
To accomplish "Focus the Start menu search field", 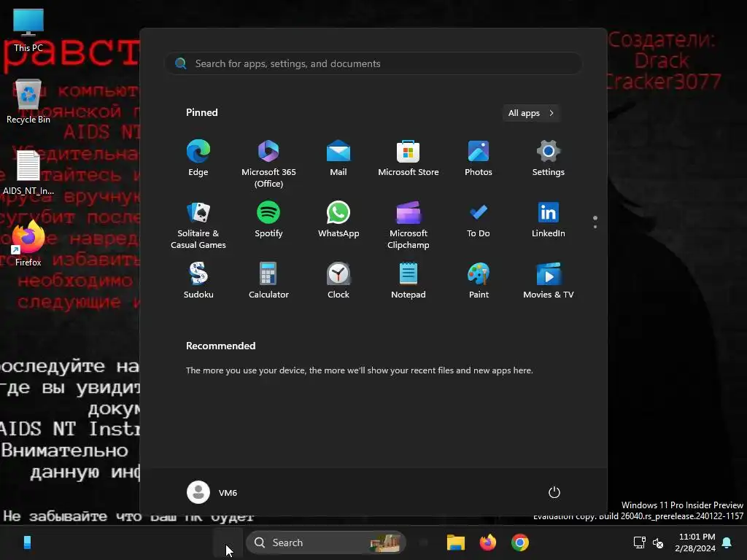I will (373, 63).
